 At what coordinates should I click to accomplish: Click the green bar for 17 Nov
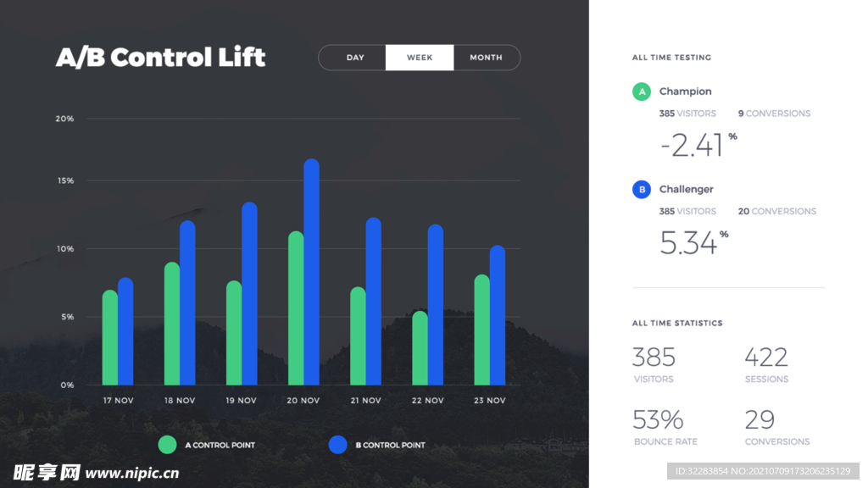point(110,339)
